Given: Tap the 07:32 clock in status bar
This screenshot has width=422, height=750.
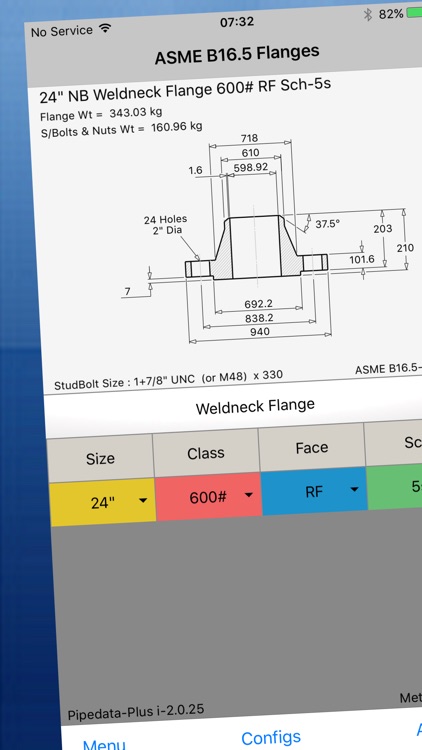Looking at the screenshot, I should click(237, 22).
